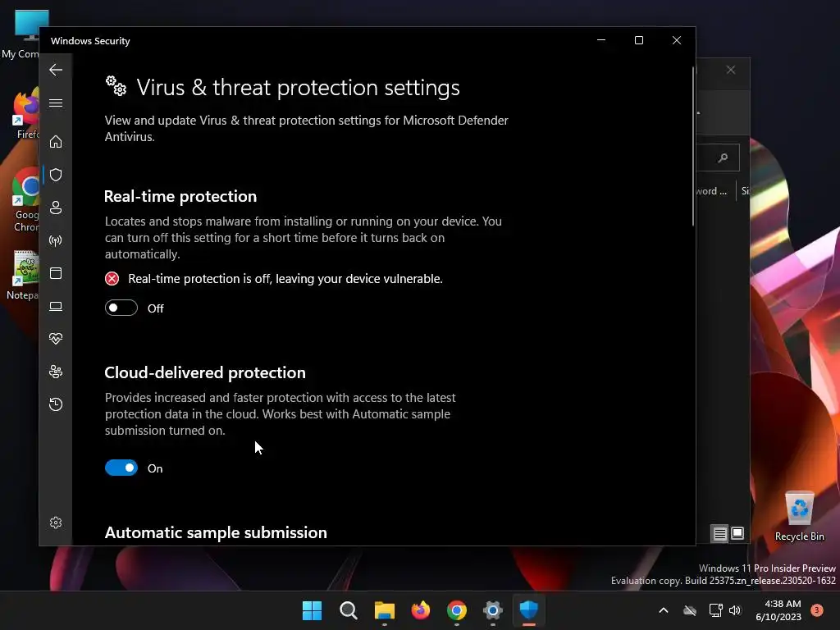Click the Cloud-delivered protection heading
The image size is (840, 630).
205,373
